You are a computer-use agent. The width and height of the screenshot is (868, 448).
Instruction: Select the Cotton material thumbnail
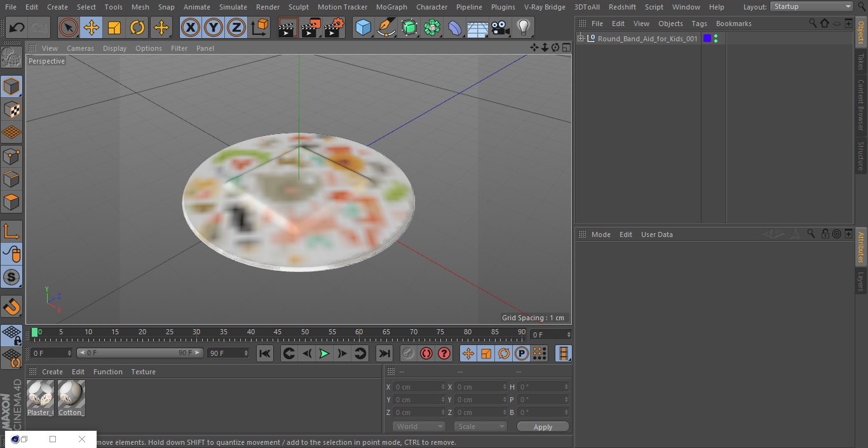tap(71, 398)
